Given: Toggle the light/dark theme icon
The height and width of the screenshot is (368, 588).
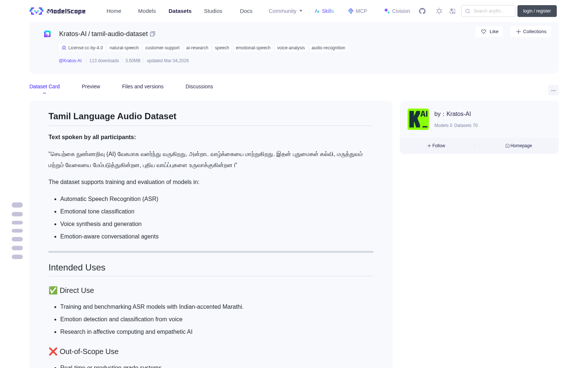Looking at the screenshot, I should pyautogui.click(x=439, y=11).
